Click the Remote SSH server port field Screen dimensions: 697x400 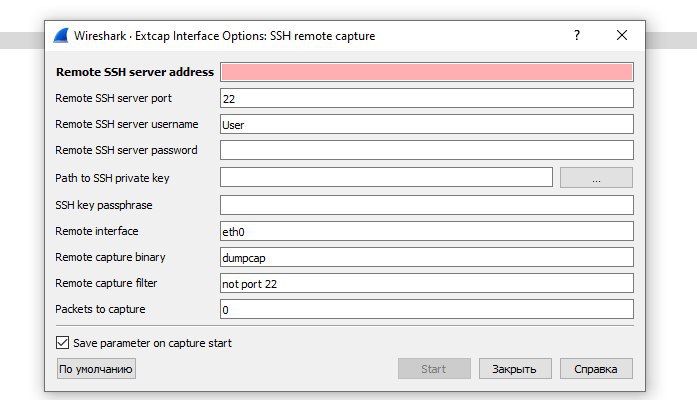427,98
